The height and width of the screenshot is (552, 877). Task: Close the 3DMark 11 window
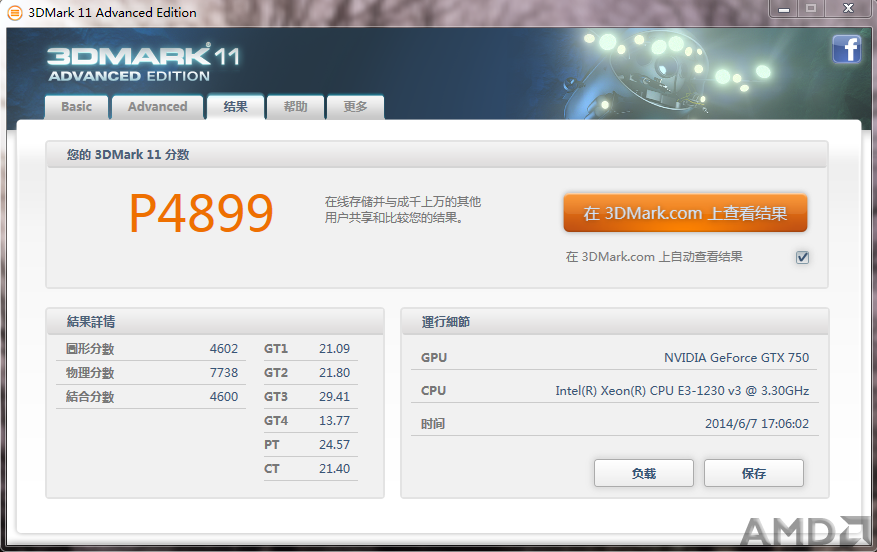(x=848, y=9)
